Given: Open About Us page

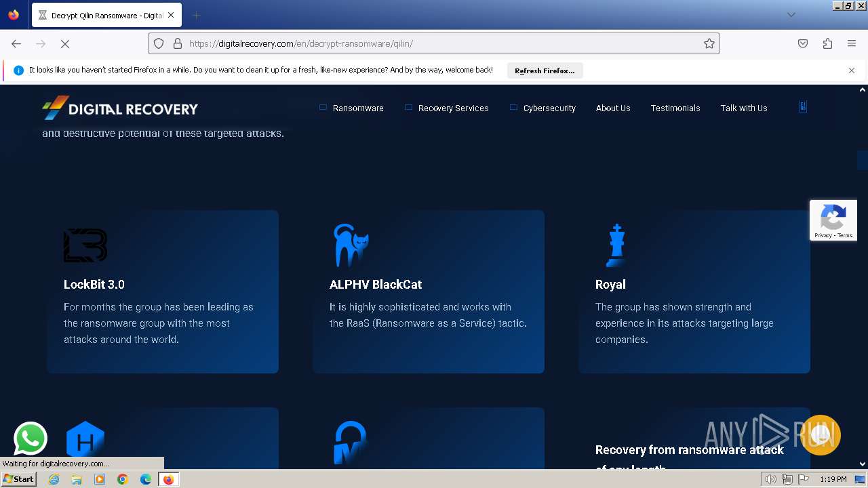Looking at the screenshot, I should click(613, 108).
